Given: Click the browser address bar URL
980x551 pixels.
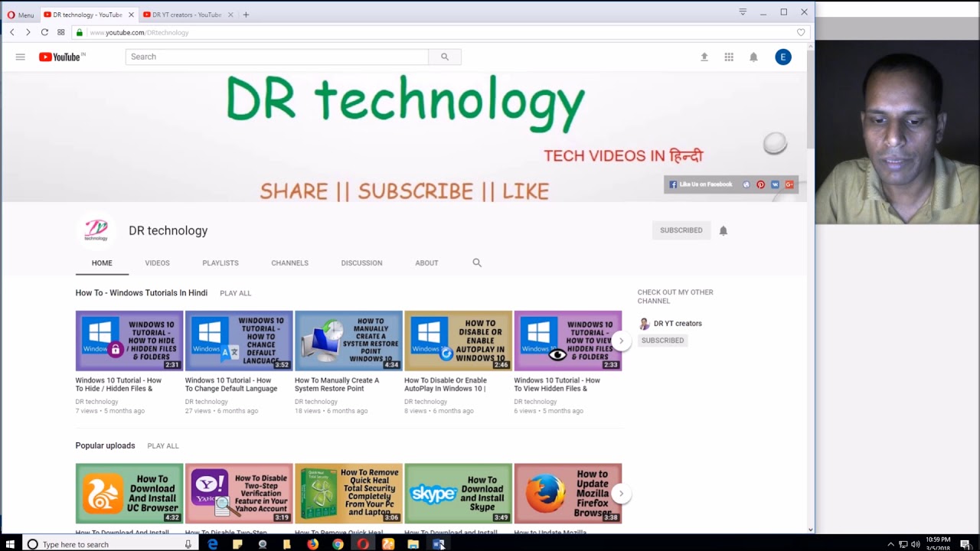Looking at the screenshot, I should [139, 33].
